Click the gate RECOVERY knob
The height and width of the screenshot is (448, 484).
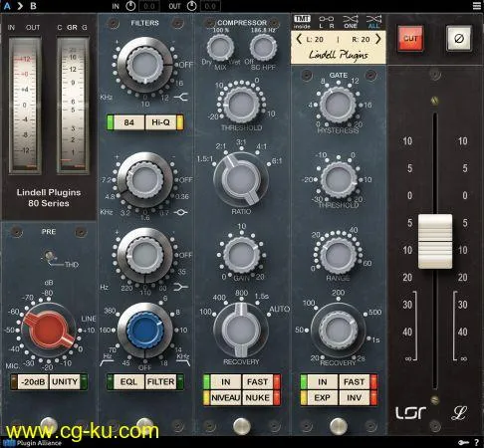(338, 331)
